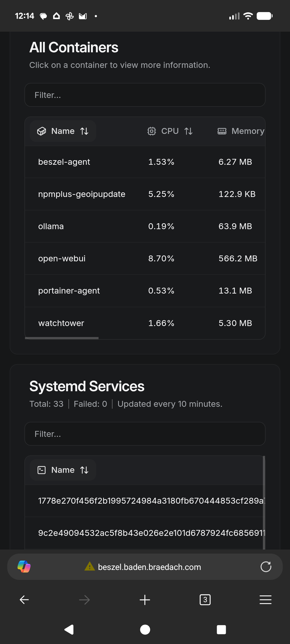Screen dimensions: 290x644
Task: Open a new tab with plus icon
Action: (145, 600)
